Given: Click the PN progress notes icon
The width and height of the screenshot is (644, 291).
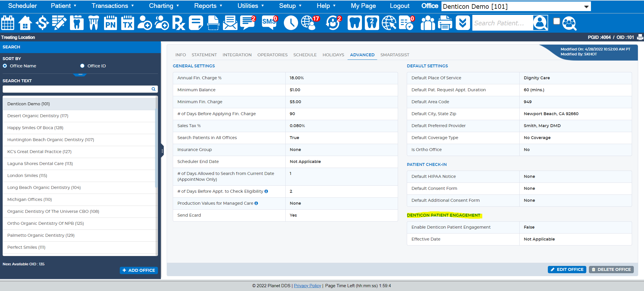Looking at the screenshot, I should coord(110,23).
